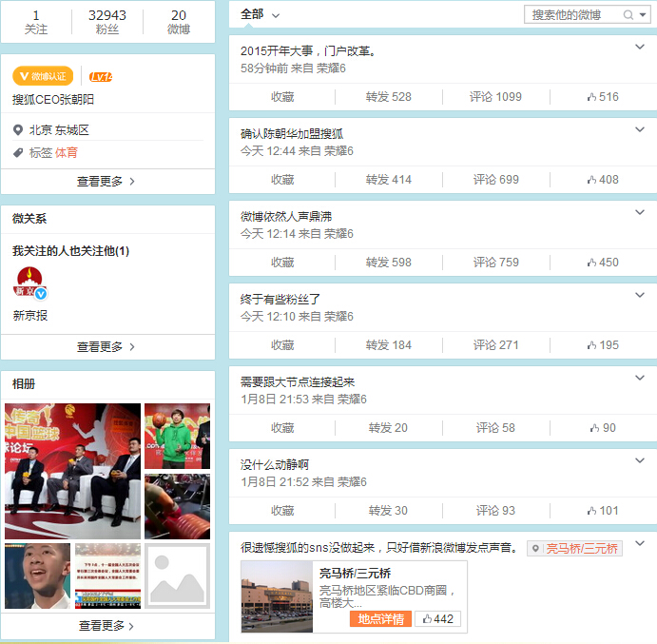This screenshot has height=644, width=657.
Task: Open comments 评论 93
Action: point(495,511)
